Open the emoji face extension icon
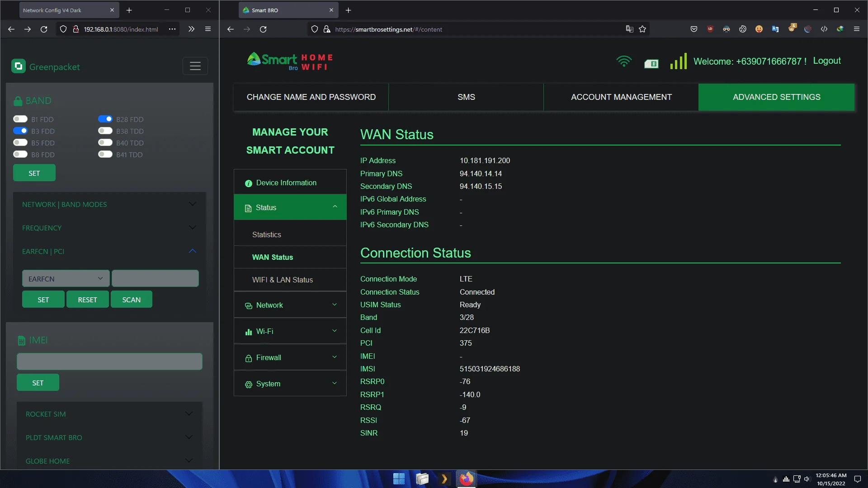This screenshot has height=488, width=868. [759, 29]
